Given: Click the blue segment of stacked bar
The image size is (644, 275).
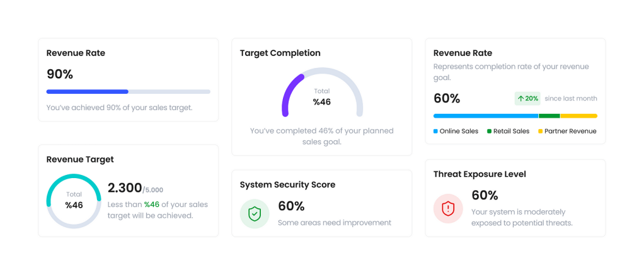Looking at the screenshot, I should coord(485,116).
